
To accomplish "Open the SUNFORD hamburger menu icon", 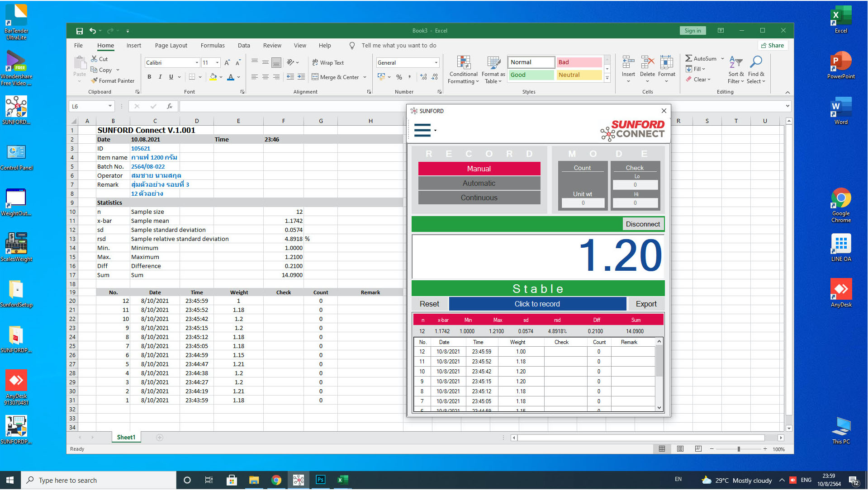I will point(422,131).
